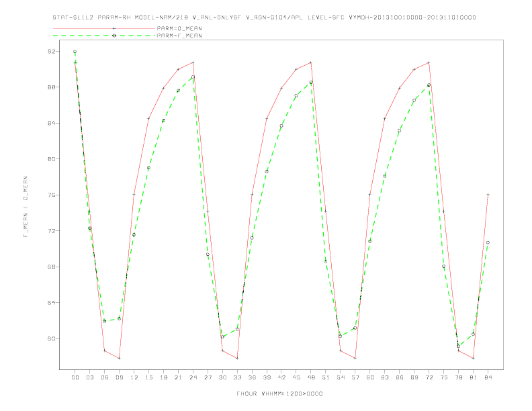Select the F_MEAN circle marker at hour 15
532x411 pixels.
point(148,168)
